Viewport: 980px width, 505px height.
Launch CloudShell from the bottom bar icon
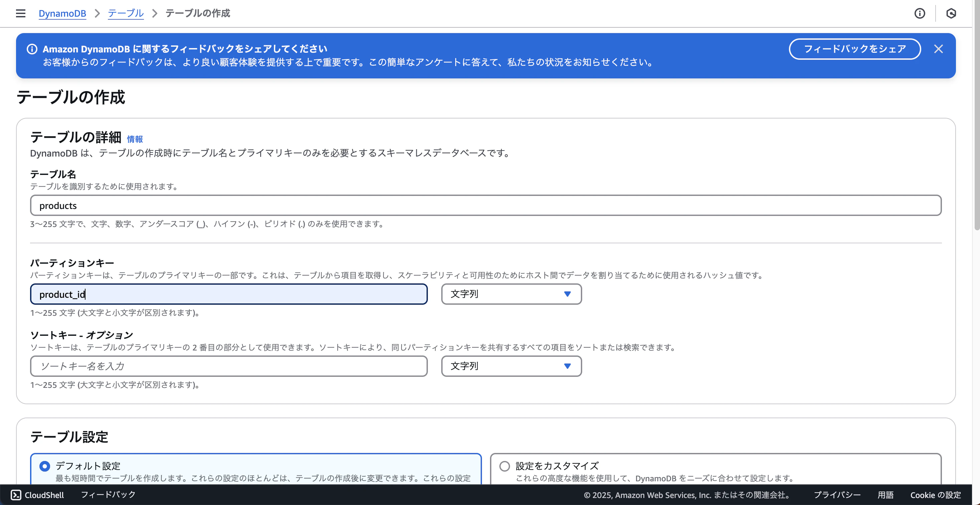pos(16,494)
